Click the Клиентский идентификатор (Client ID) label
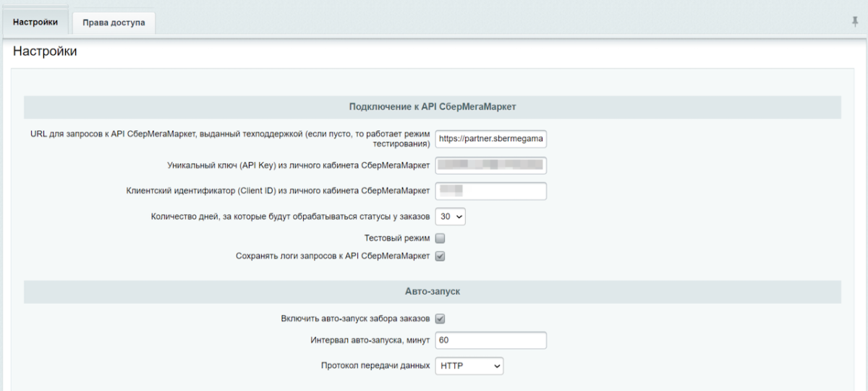868x391 pixels. click(278, 190)
